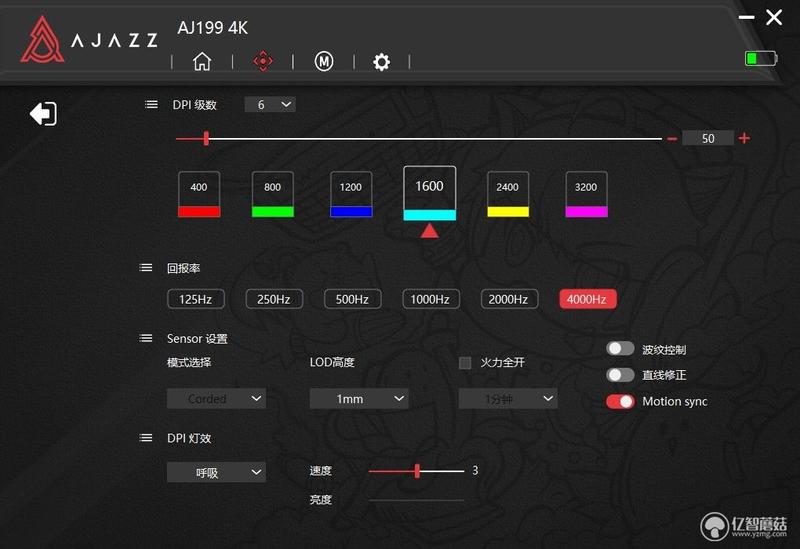The width and height of the screenshot is (800, 549).
Task: Toggle 直线修正 angle snapping switch
Action: point(620,375)
